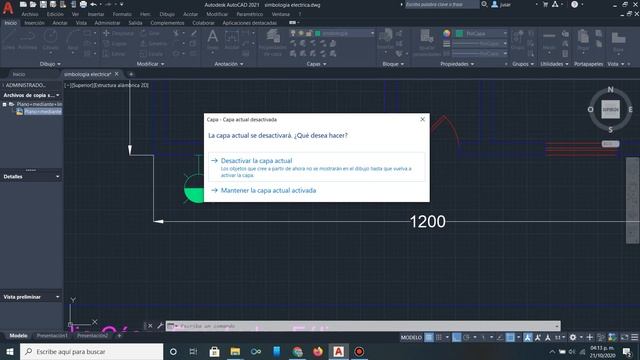The image size is (640, 360).
Task: Open the Archivo menu
Action: point(30,14)
